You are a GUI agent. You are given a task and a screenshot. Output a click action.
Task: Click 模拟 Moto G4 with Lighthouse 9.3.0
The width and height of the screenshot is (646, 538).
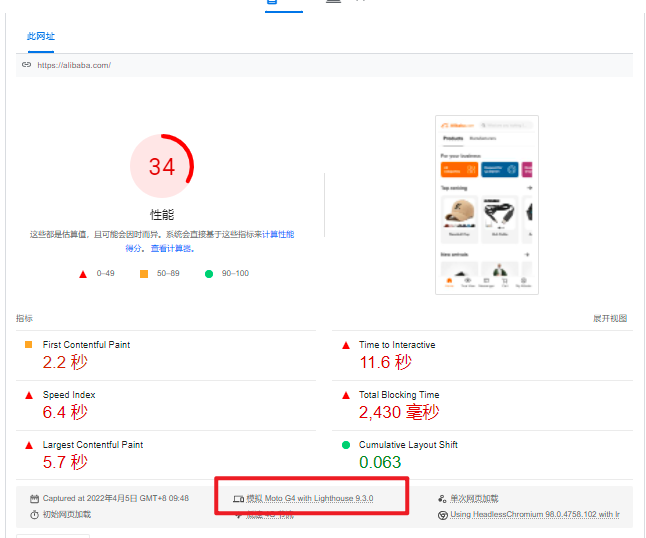coord(310,498)
